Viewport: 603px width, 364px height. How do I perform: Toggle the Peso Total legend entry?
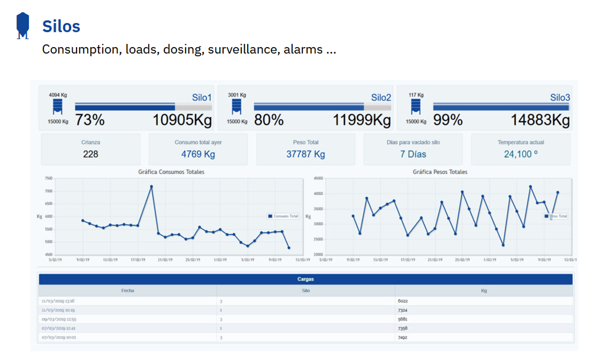(x=555, y=216)
